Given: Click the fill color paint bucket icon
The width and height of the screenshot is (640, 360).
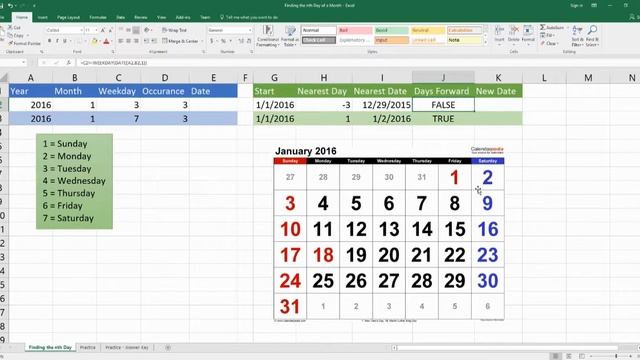Looking at the screenshot, I should coord(94,41).
